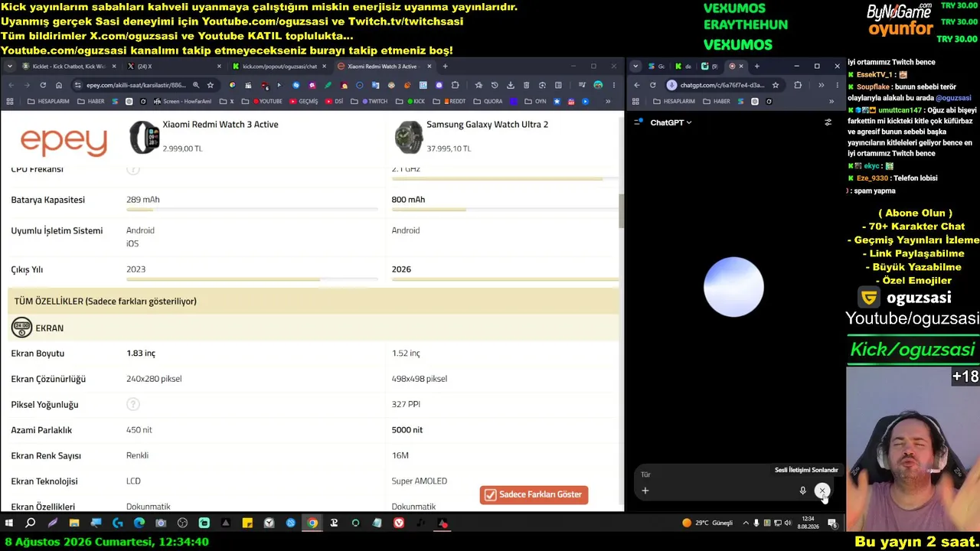This screenshot has width=980, height=551.
Task: Close the Xiaomi Redmi Watch 3 Active tab
Action: pos(429,67)
